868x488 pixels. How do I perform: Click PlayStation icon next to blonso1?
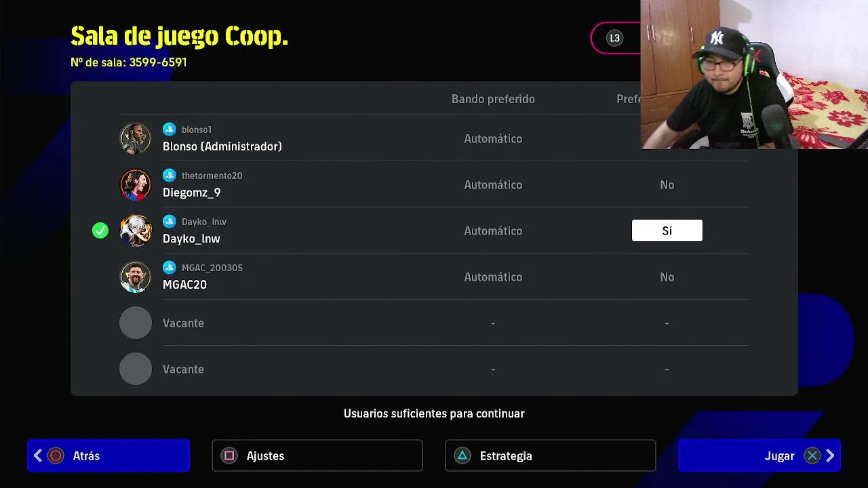[170, 129]
